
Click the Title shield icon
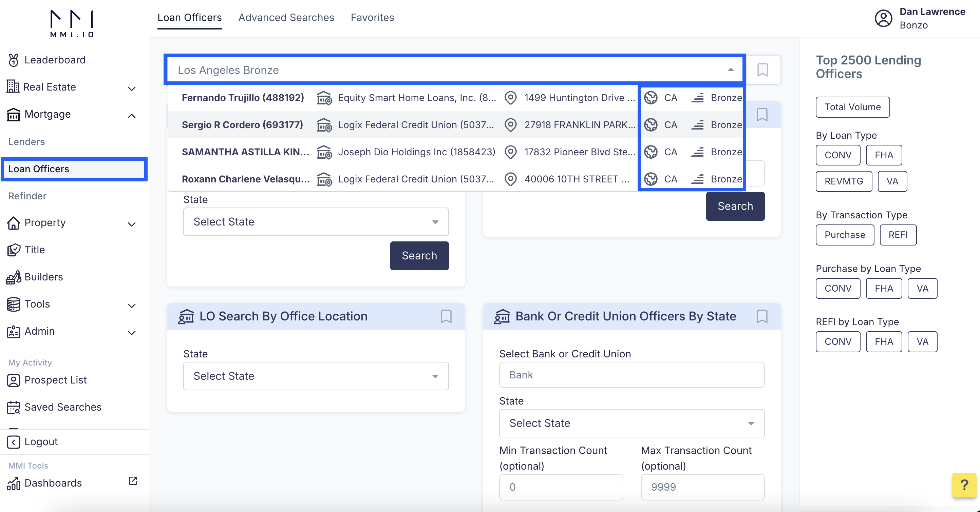point(13,250)
